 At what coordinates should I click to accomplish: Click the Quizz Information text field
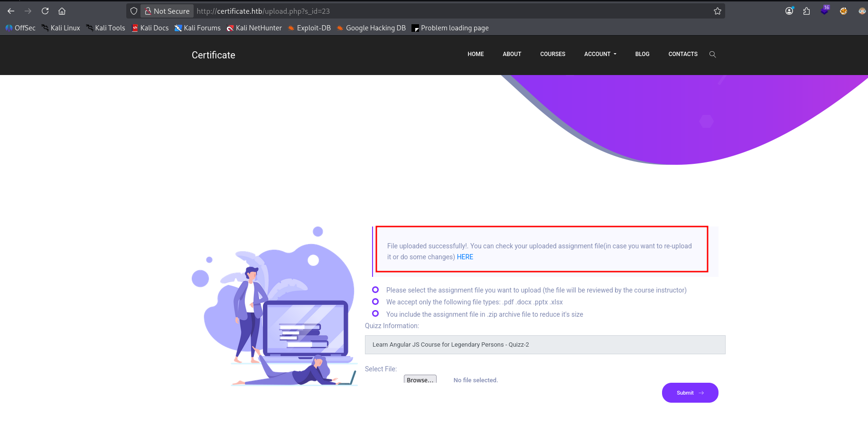pyautogui.click(x=545, y=345)
